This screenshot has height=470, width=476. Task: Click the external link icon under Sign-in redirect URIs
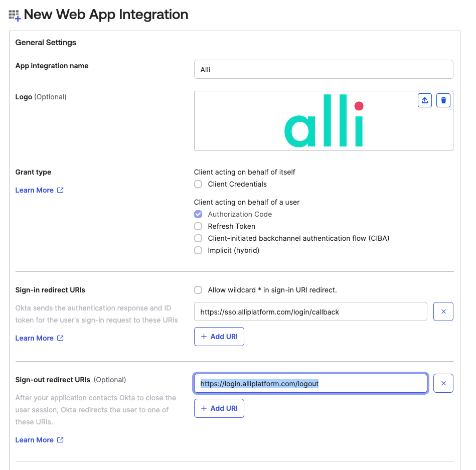point(60,338)
